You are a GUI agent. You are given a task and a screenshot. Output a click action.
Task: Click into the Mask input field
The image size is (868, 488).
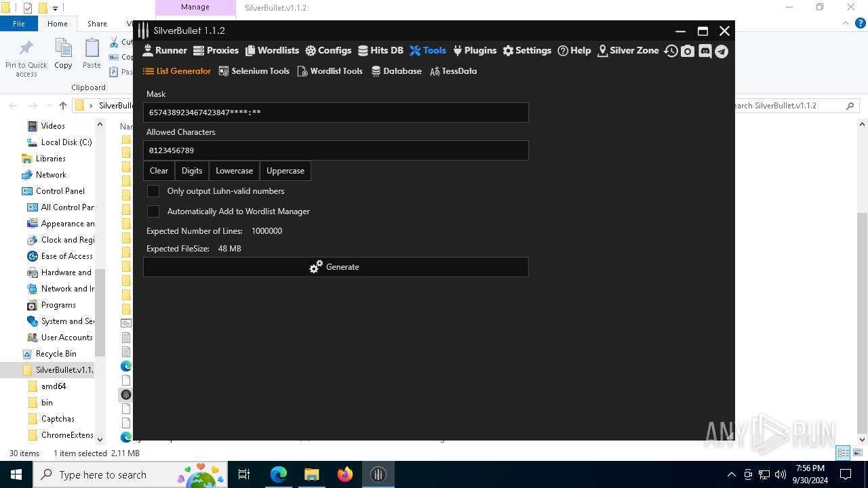tap(336, 113)
